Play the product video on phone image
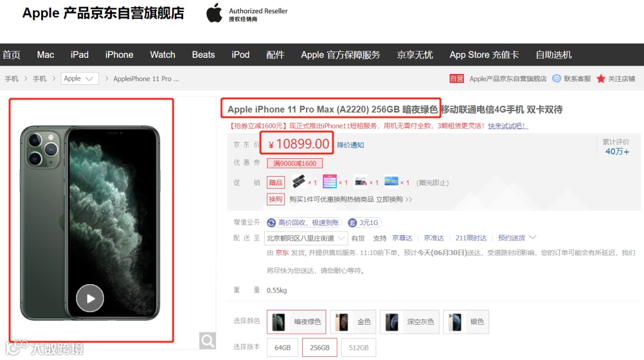Image resolution: width=644 pixels, height=360 pixels. tap(89, 299)
